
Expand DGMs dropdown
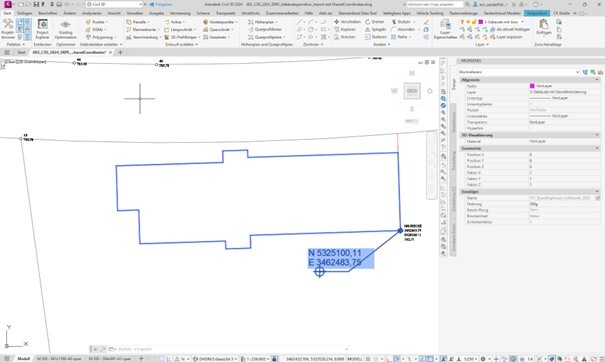click(x=96, y=29)
